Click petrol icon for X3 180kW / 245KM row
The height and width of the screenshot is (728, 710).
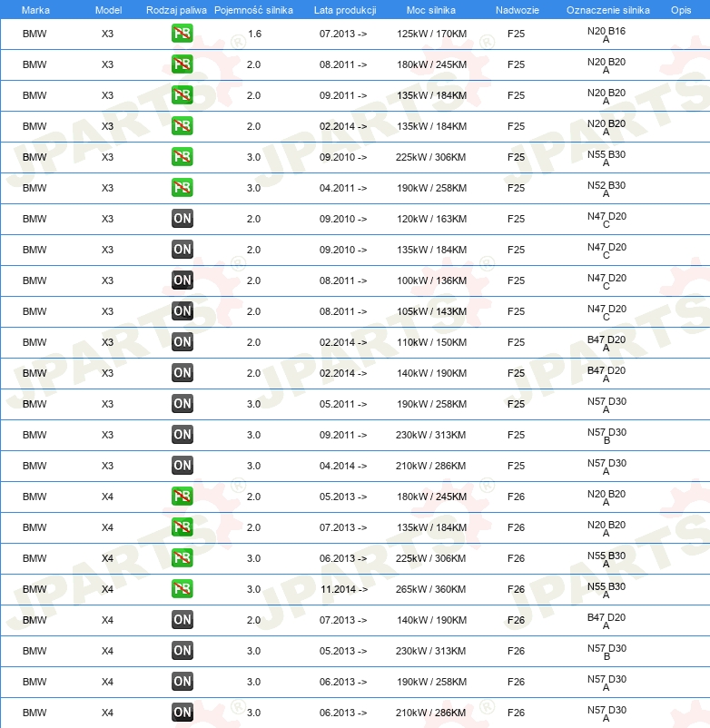[x=182, y=64]
